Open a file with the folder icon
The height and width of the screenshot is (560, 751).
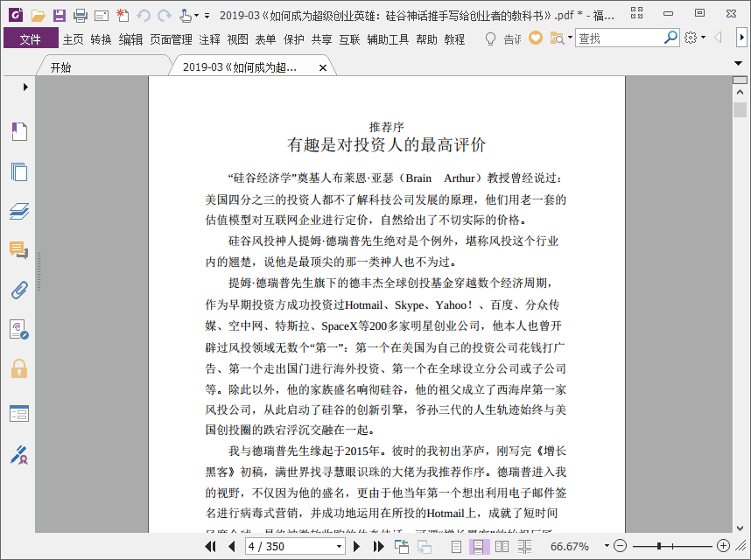click(x=38, y=16)
